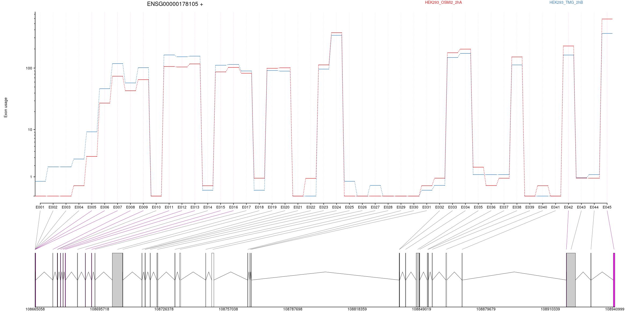This screenshot has width=644, height=322.
Task: Click exon label E017
Action: (x=246, y=207)
